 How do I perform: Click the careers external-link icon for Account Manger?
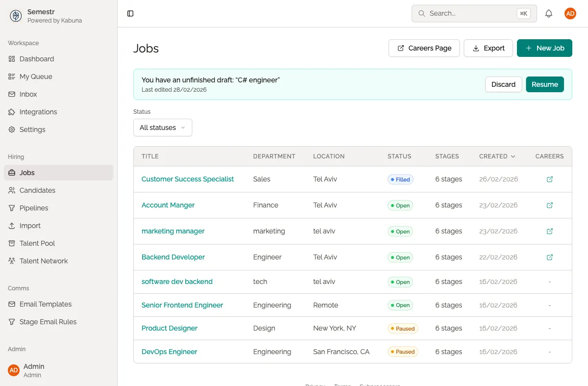click(549, 205)
